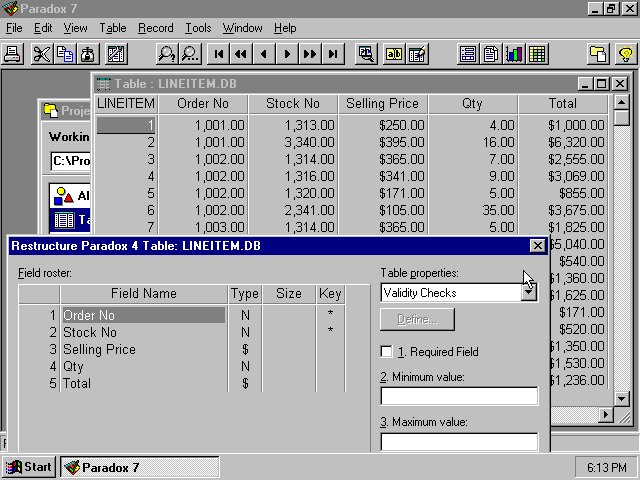Click the Cut scissors icon

tap(42, 54)
